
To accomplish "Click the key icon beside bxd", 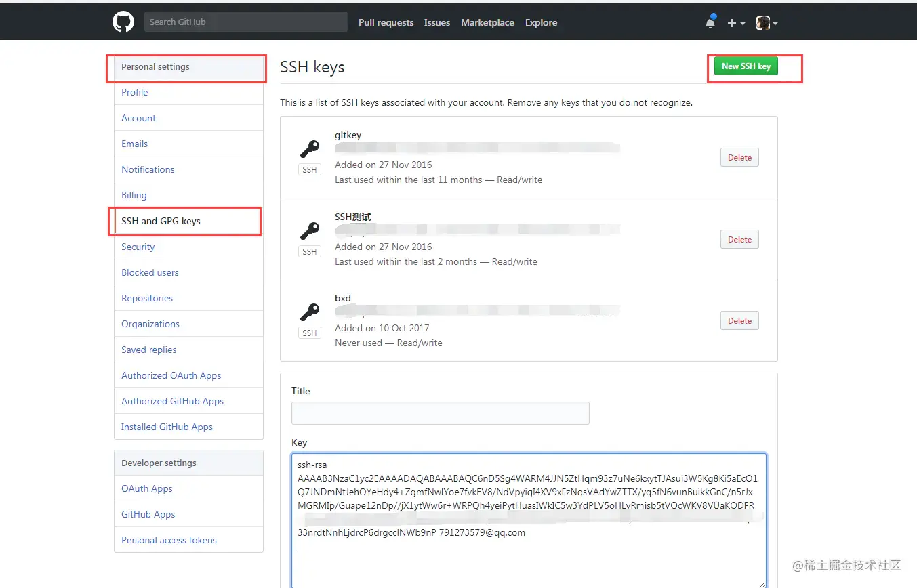I will (x=310, y=312).
